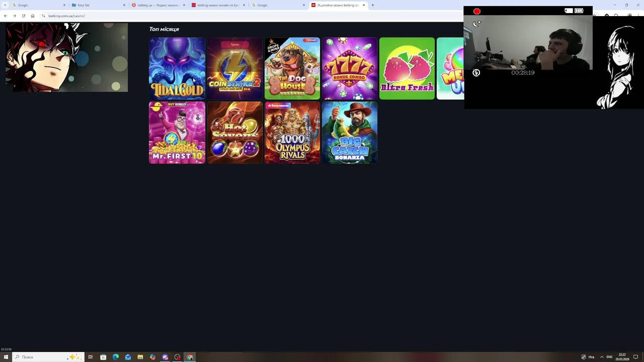
Task: Open the browser home page
Action: (33, 16)
